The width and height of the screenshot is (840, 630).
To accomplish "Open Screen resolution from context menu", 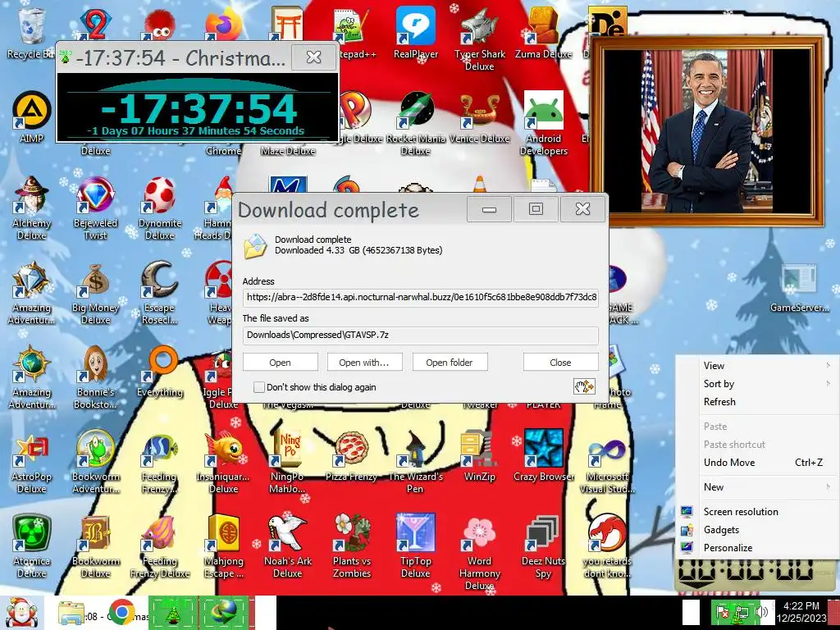I will [x=758, y=512].
